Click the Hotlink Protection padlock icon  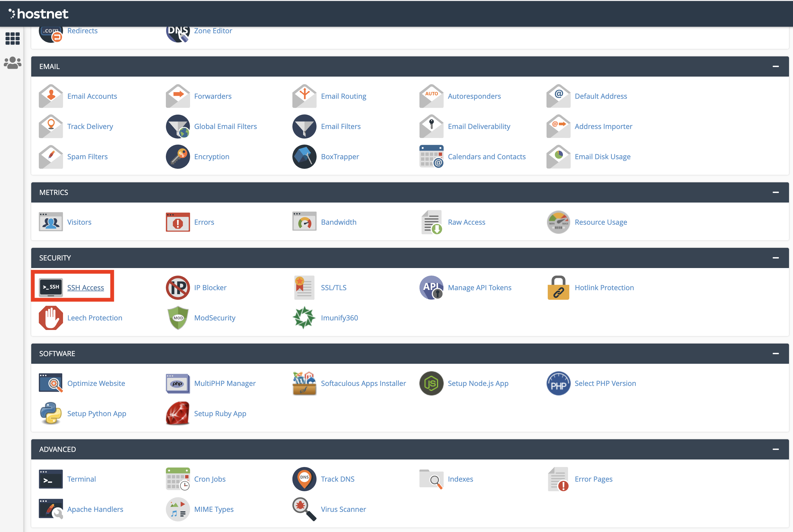tap(558, 287)
